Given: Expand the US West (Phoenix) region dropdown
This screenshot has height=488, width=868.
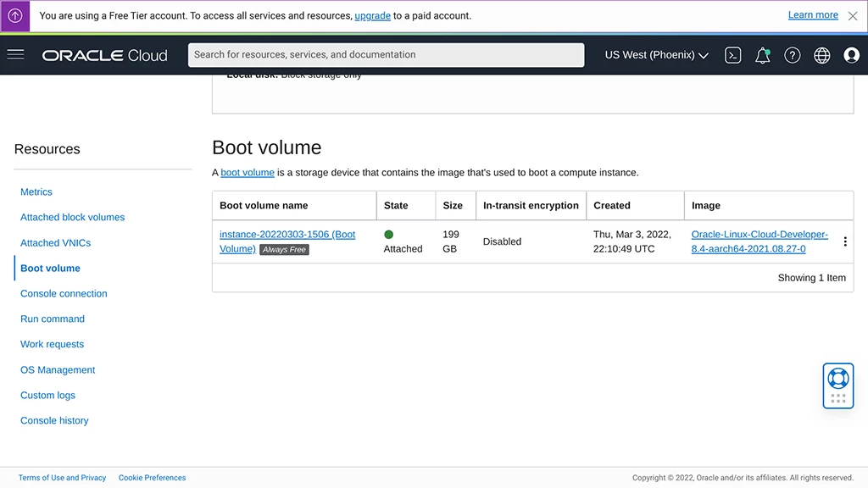Looking at the screenshot, I should coord(656,55).
